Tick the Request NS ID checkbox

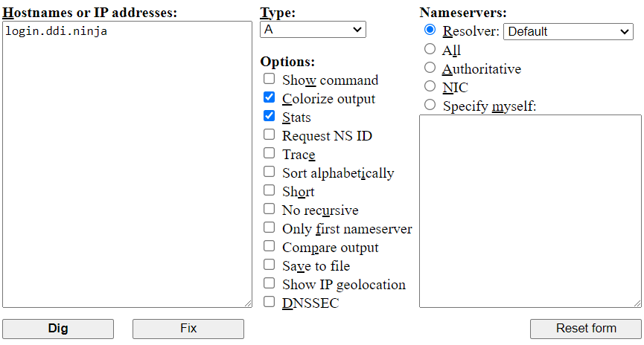tap(269, 135)
